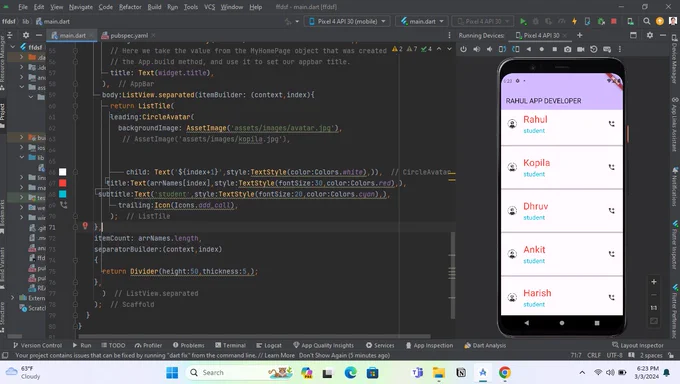
Task: Click Don't Show Again in status bar
Action: pyautogui.click(x=323, y=355)
